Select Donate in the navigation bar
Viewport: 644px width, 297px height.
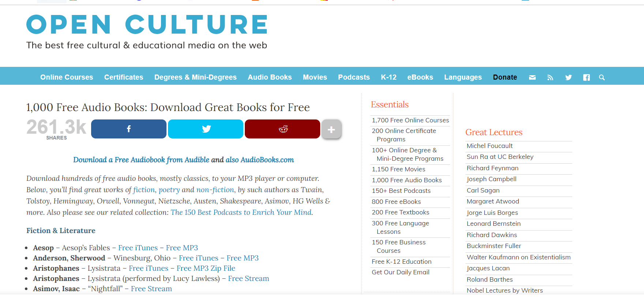505,77
